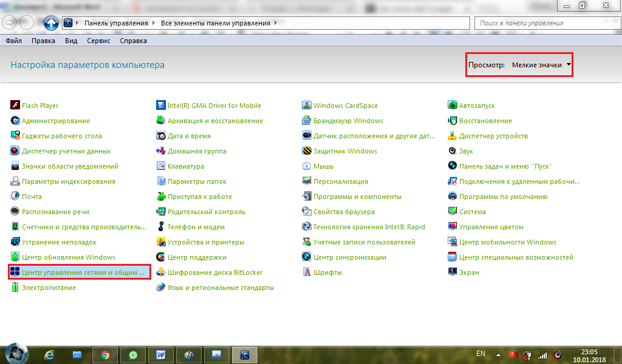This screenshot has width=622, height=364.
Task: Show hidden tray icons arrow
Action: 498,354
